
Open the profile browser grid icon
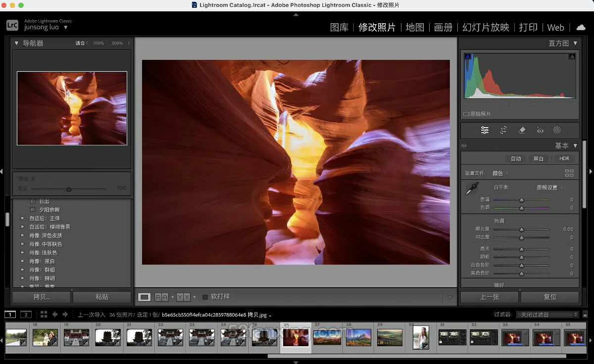[x=569, y=173]
